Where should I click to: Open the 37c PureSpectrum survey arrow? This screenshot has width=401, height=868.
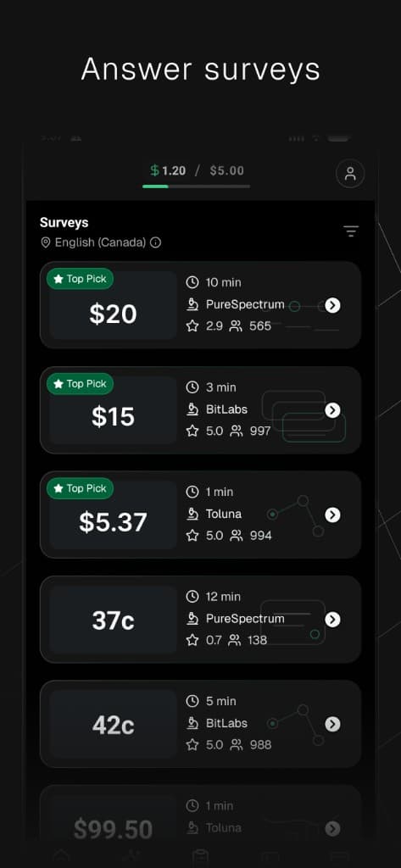point(332,620)
